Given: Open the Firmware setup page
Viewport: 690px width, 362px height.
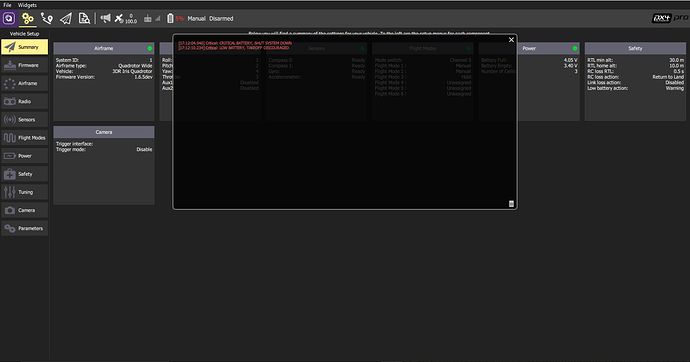Looking at the screenshot, I should pyautogui.click(x=25, y=65).
